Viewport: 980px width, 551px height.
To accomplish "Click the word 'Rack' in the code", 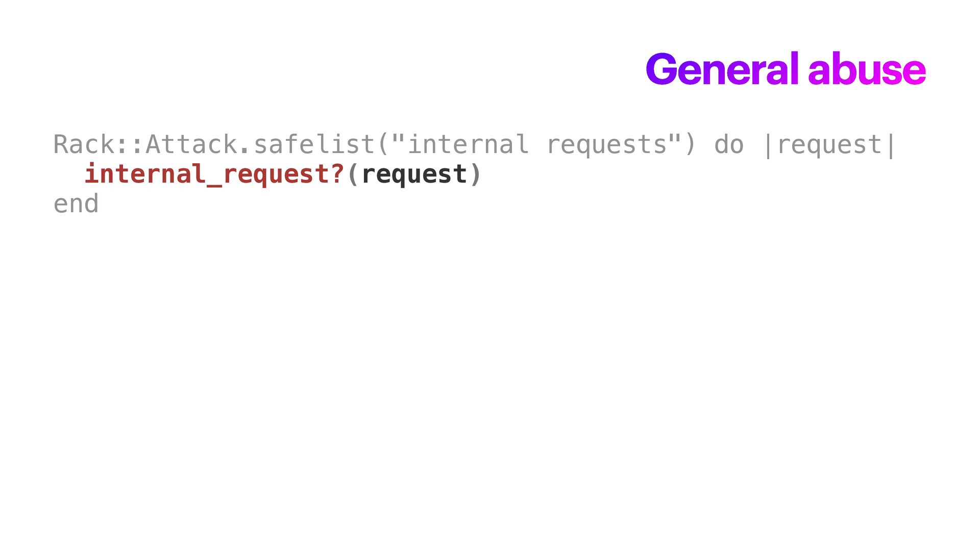I will tap(84, 144).
